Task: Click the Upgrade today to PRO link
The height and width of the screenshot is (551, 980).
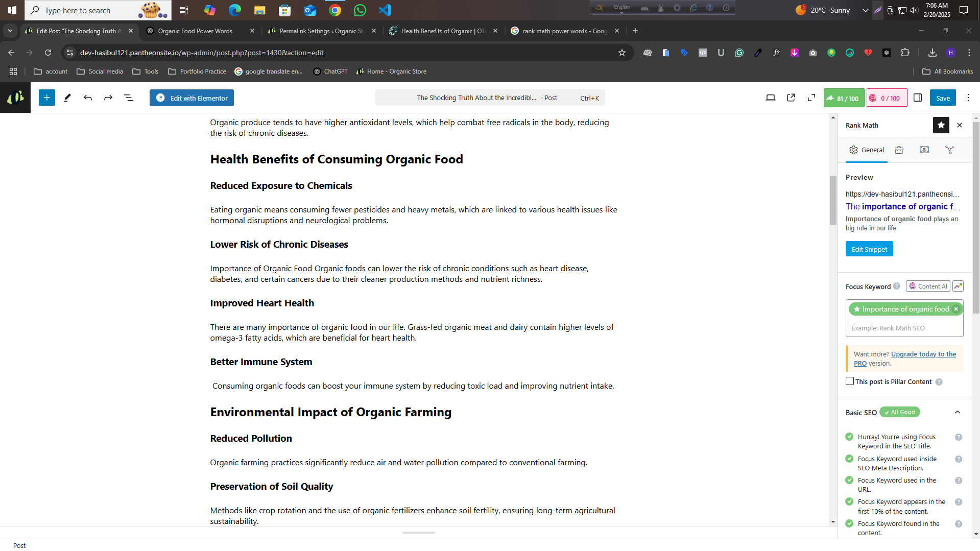Action: coord(923,354)
